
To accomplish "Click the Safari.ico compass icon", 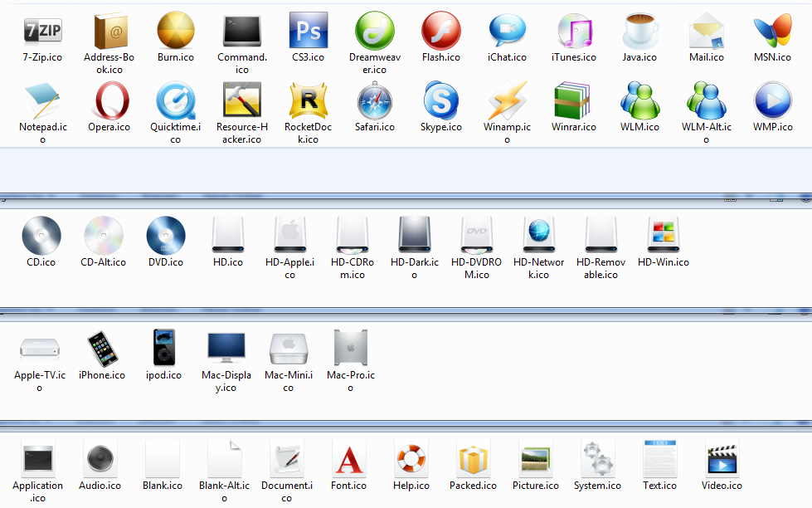I will (x=374, y=101).
